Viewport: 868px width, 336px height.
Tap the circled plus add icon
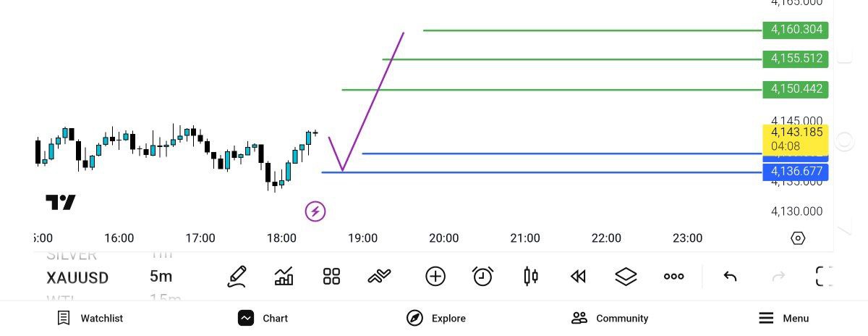click(435, 276)
